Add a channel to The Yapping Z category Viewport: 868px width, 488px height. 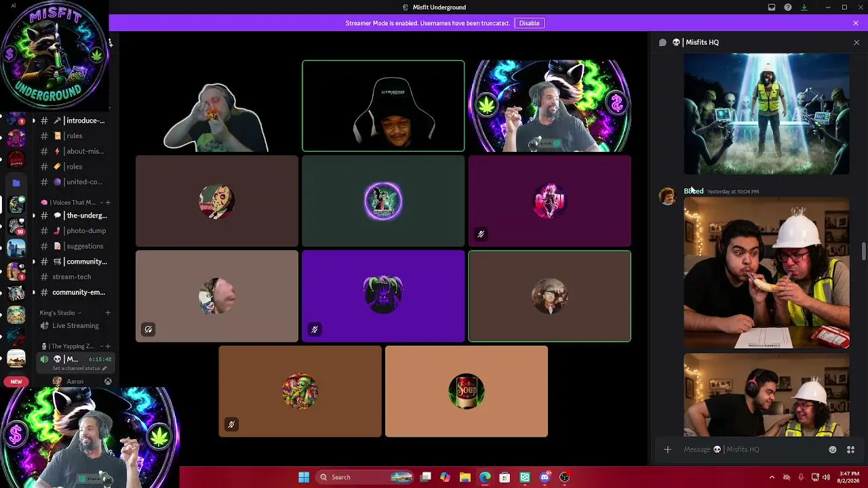tap(108, 346)
